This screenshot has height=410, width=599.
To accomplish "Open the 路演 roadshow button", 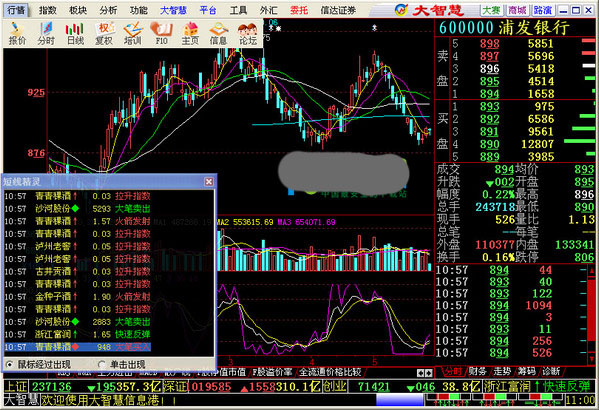I will [x=542, y=10].
